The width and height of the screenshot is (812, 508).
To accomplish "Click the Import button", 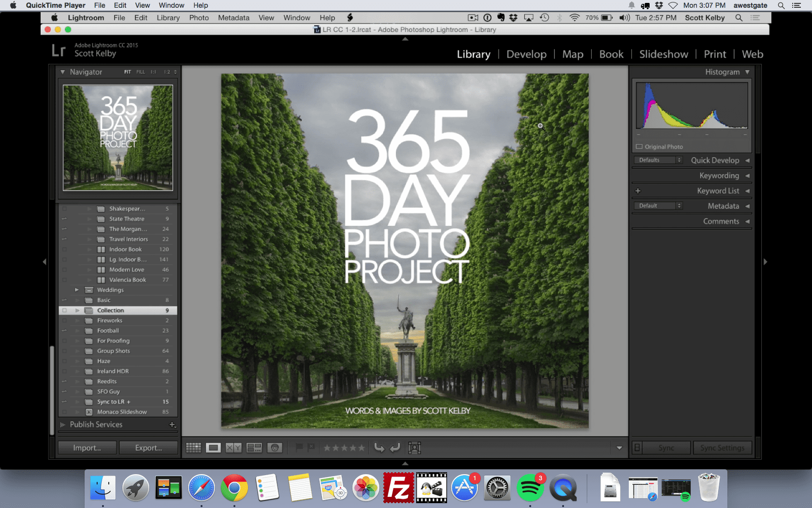I will click(87, 448).
